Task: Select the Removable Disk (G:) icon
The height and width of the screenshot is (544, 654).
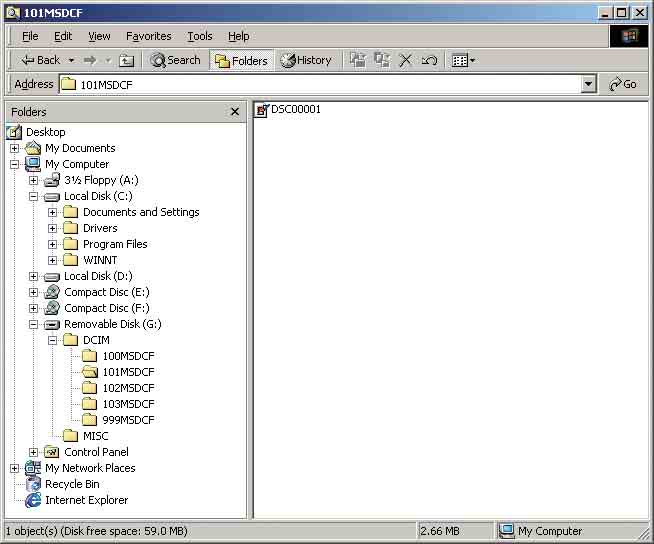Action: pos(52,325)
